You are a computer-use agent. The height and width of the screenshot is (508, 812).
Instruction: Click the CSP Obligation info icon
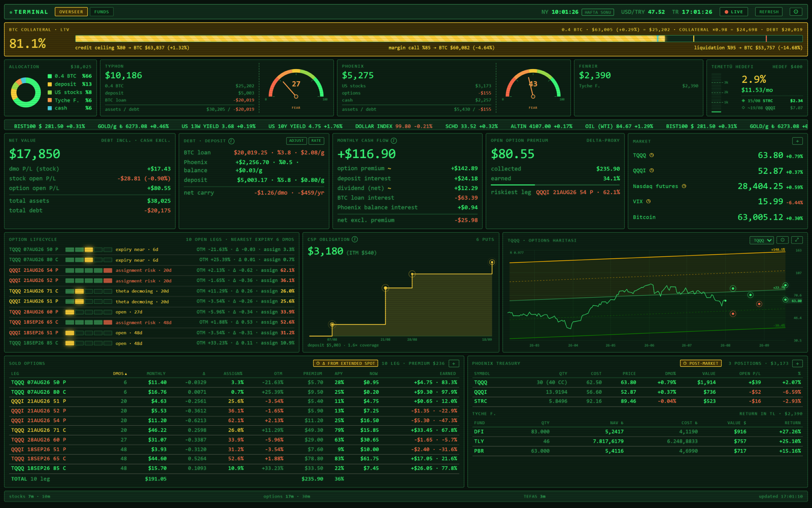355,239
